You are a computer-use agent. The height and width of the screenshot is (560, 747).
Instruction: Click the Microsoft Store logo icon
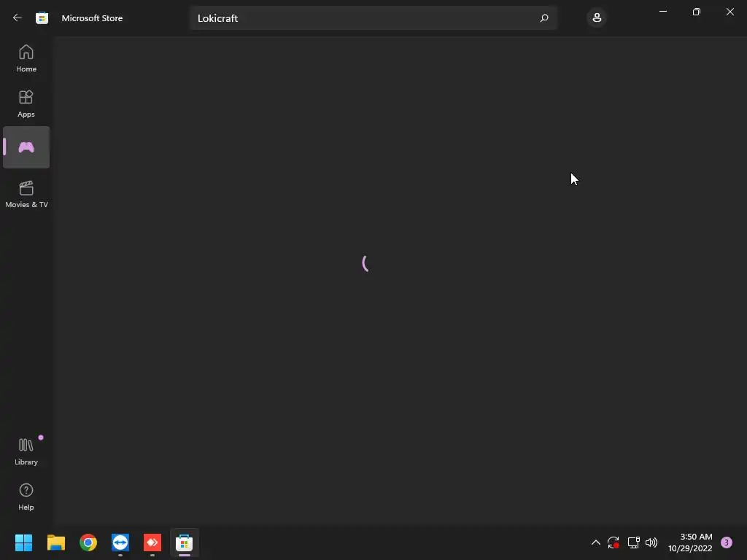pyautogui.click(x=42, y=18)
